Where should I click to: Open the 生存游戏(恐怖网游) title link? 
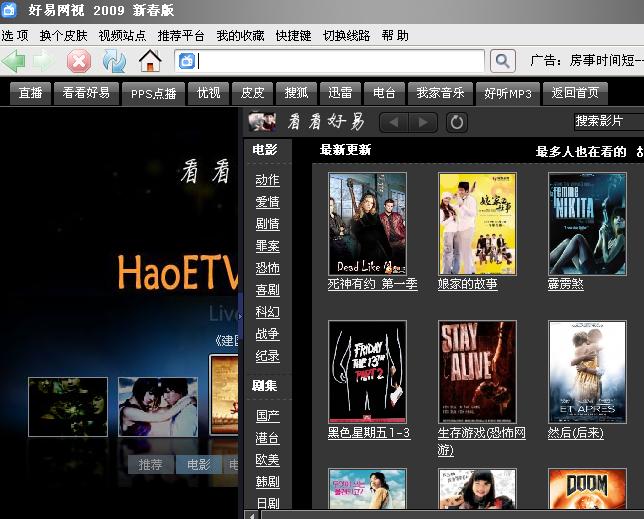[481, 441]
